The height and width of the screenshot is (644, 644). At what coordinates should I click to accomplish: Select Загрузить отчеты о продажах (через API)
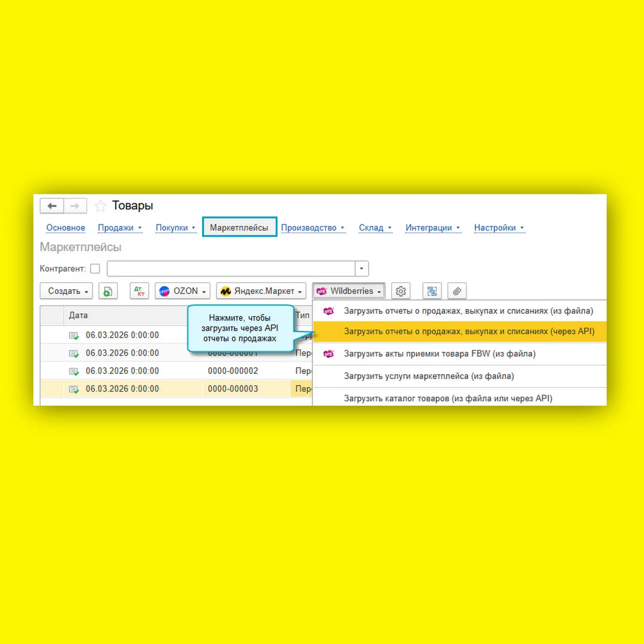click(x=460, y=332)
